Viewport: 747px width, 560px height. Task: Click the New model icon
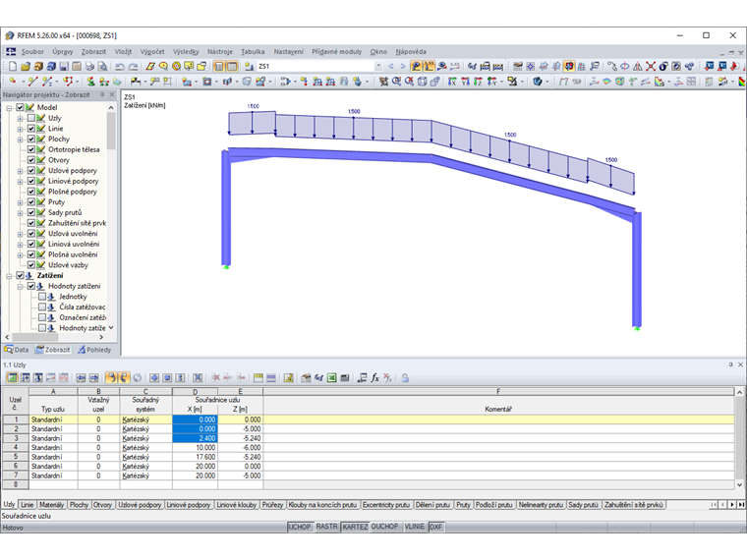tap(13, 66)
